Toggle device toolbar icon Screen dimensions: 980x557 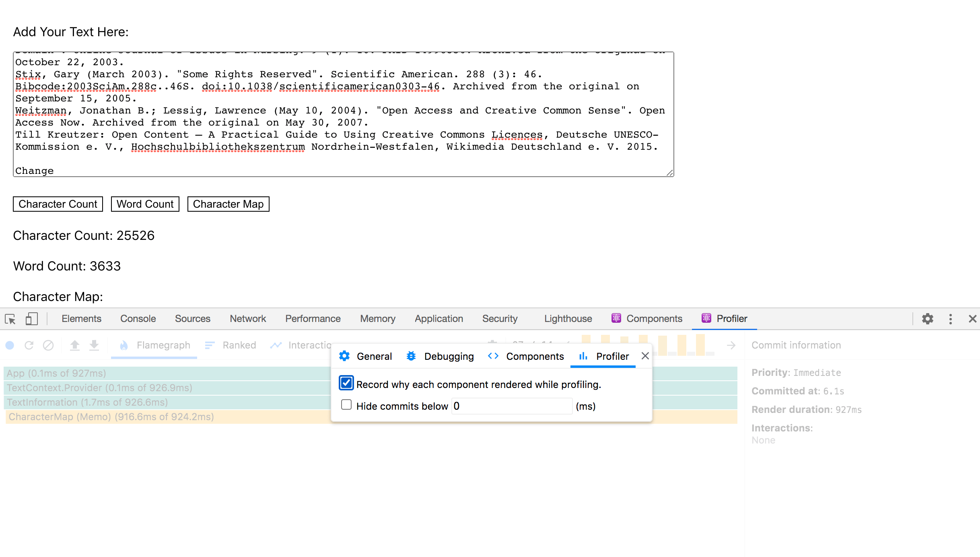31,319
